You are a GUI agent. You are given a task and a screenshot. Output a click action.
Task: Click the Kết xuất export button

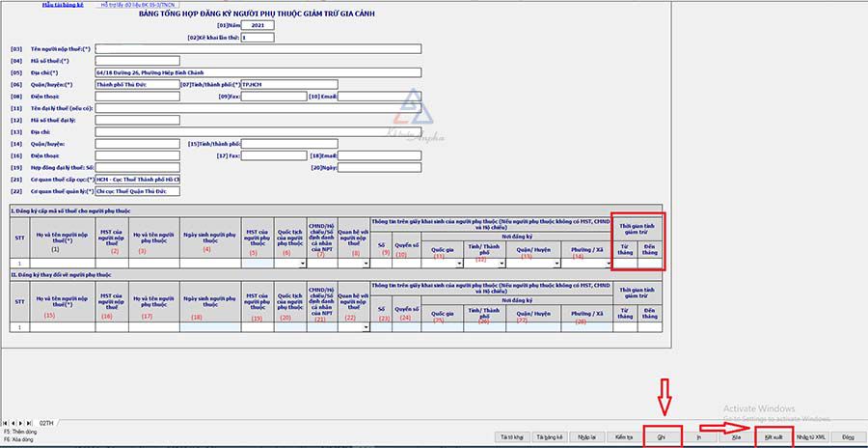[773, 437]
